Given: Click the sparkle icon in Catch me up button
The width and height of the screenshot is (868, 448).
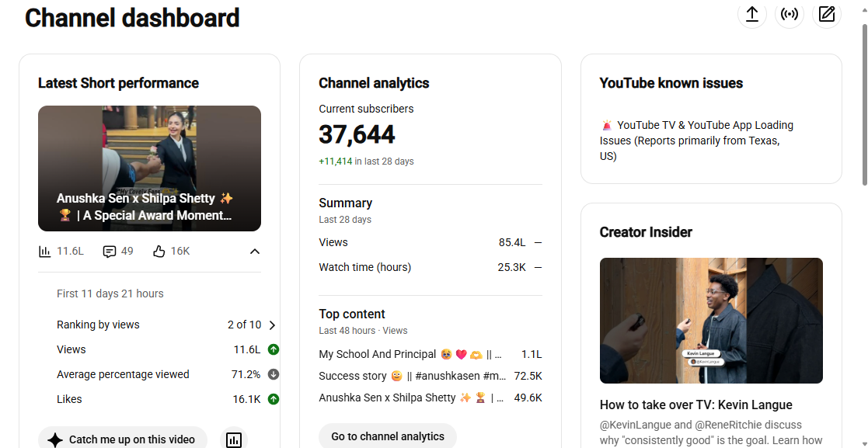Looking at the screenshot, I should (55, 439).
